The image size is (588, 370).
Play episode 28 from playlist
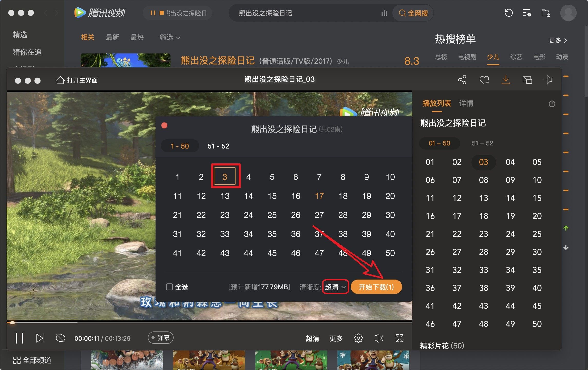(483, 252)
